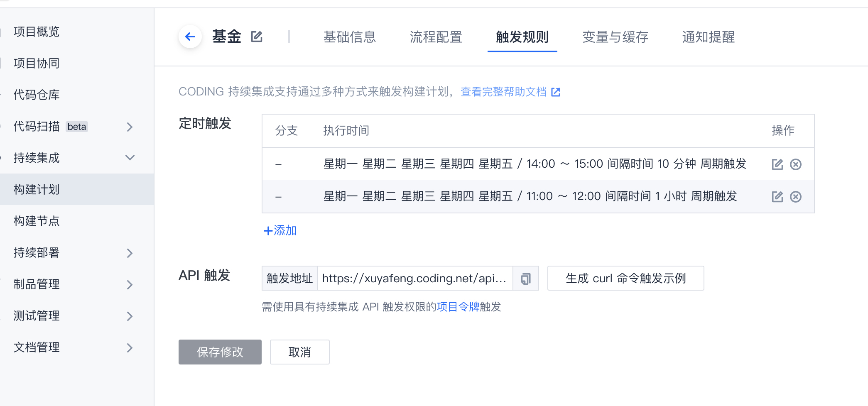Go to the 通知提醒 tab
The image size is (868, 406).
click(x=708, y=37)
